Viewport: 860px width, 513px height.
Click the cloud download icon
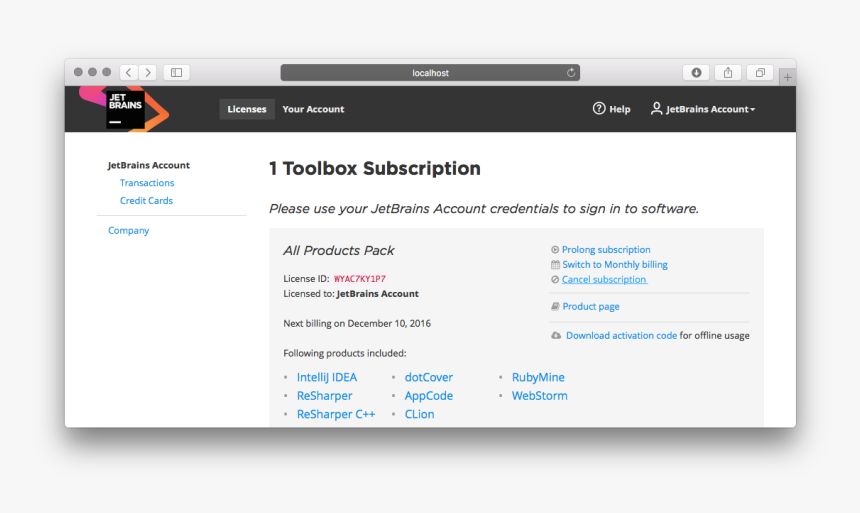coord(556,335)
